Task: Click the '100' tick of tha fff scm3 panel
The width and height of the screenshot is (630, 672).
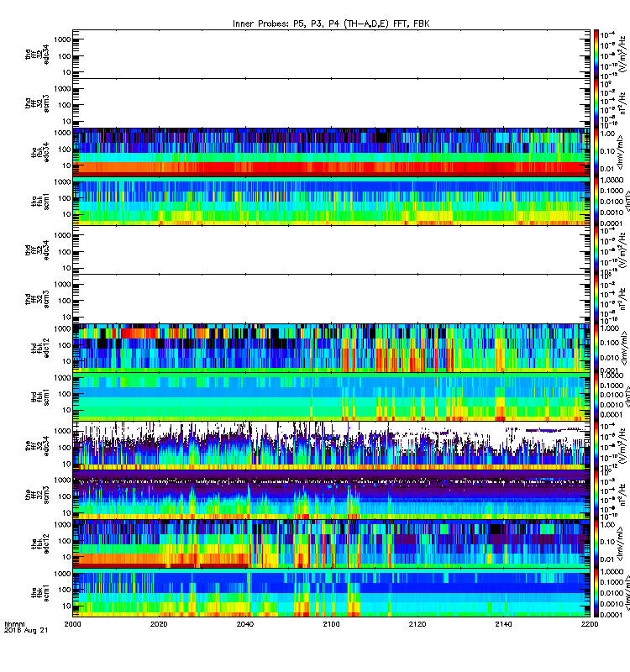Action: (65, 106)
